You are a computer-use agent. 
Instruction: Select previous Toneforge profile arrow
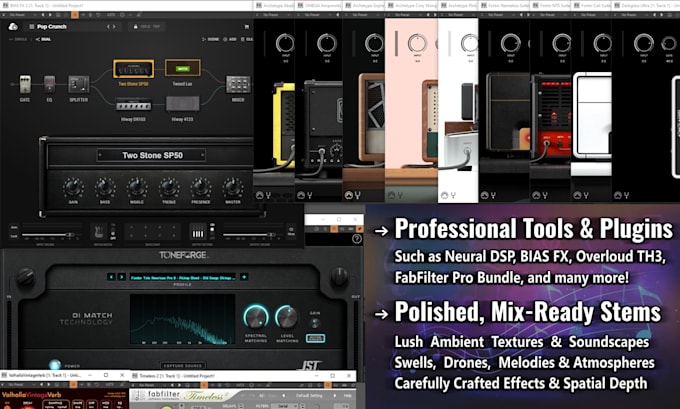coord(111,277)
